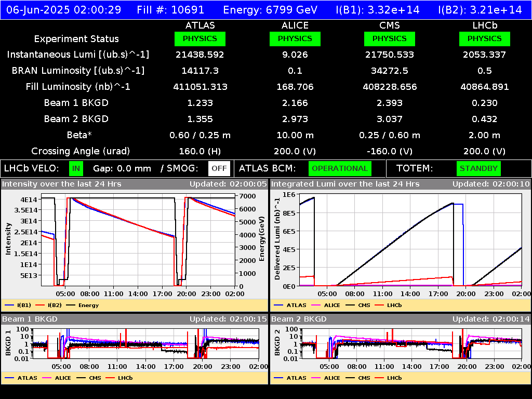Click ALICE instantaneous lumi value 9.026
This screenshot has height=399, width=532.
295,55
